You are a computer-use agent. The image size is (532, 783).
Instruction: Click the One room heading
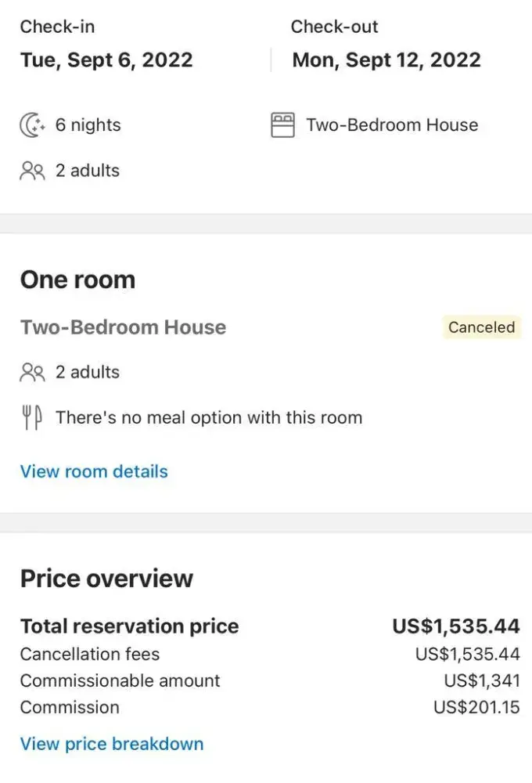[77, 280]
